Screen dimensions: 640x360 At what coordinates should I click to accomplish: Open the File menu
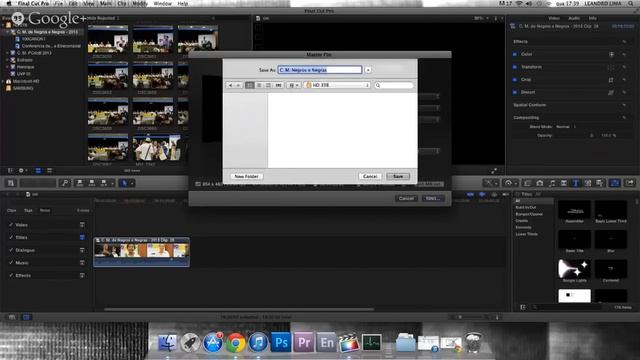click(58, 3)
